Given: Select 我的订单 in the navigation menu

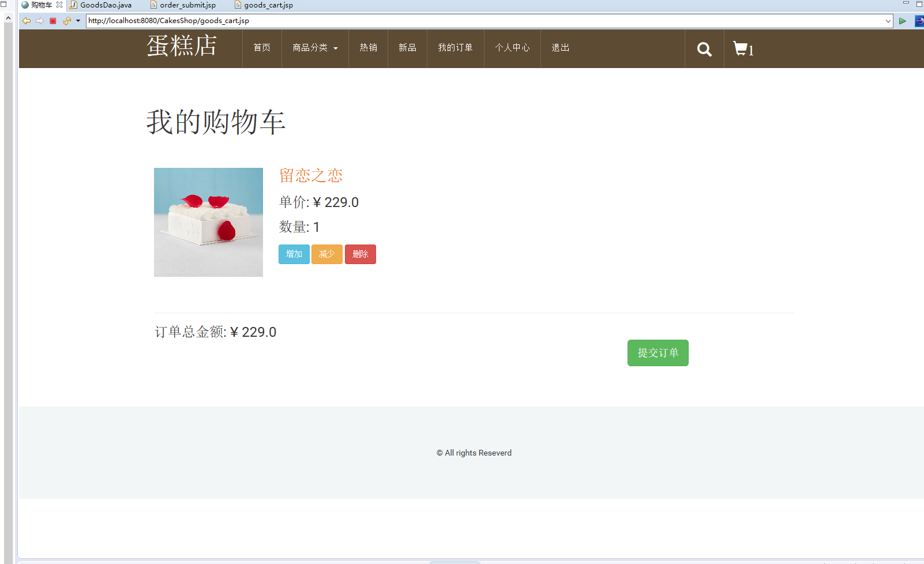Looking at the screenshot, I should point(455,48).
